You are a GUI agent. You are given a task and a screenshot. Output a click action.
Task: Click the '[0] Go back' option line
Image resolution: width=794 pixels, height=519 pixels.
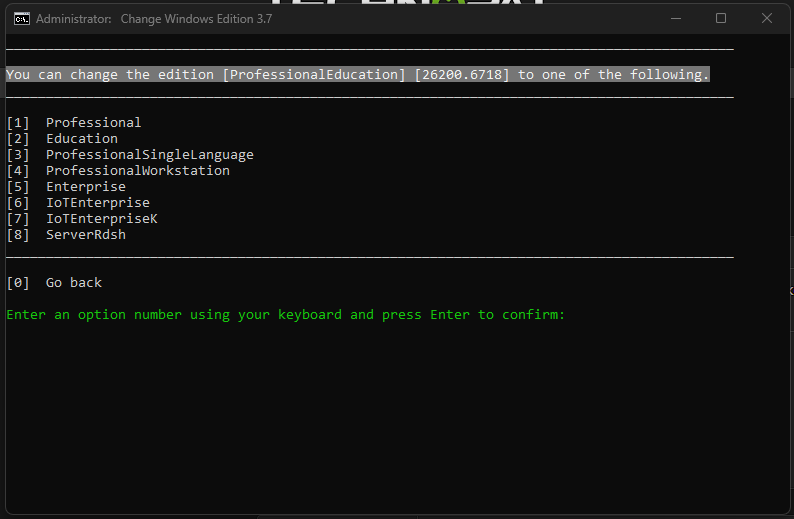pyautogui.click(x=54, y=283)
